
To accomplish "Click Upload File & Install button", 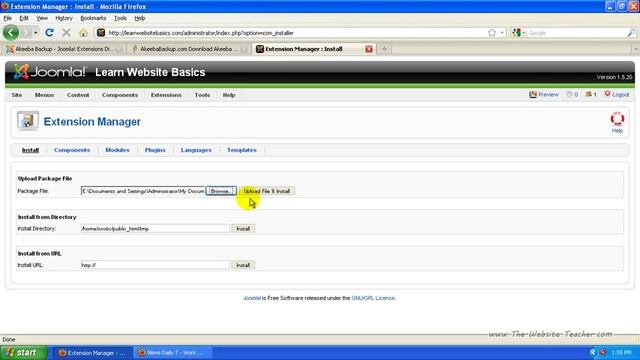I will pyautogui.click(x=267, y=191).
